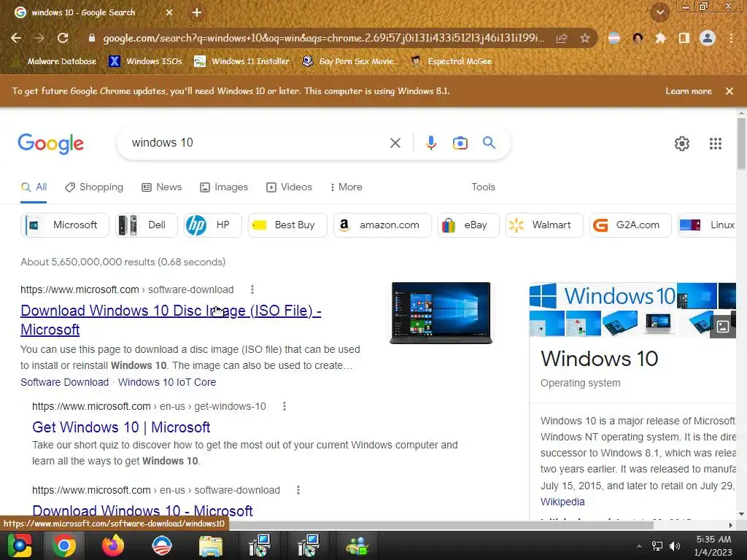Open the Google apps grid
The image size is (747, 560).
coord(715,144)
